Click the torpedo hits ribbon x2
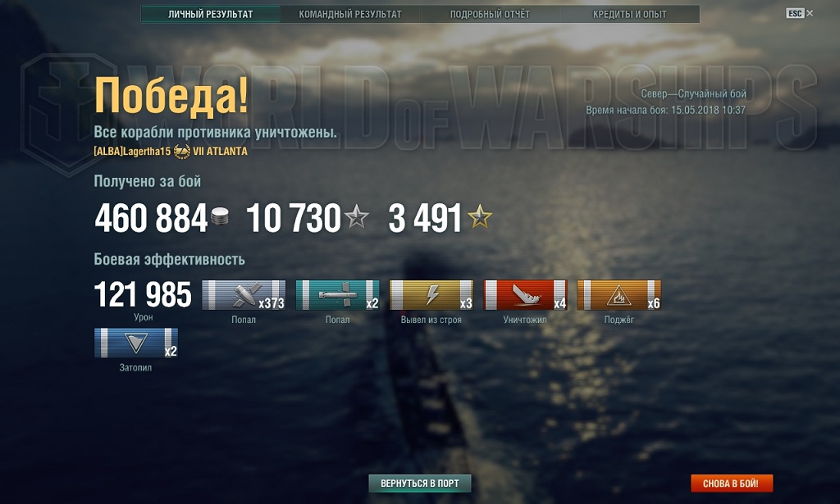Image resolution: width=840 pixels, height=504 pixels. point(337,295)
